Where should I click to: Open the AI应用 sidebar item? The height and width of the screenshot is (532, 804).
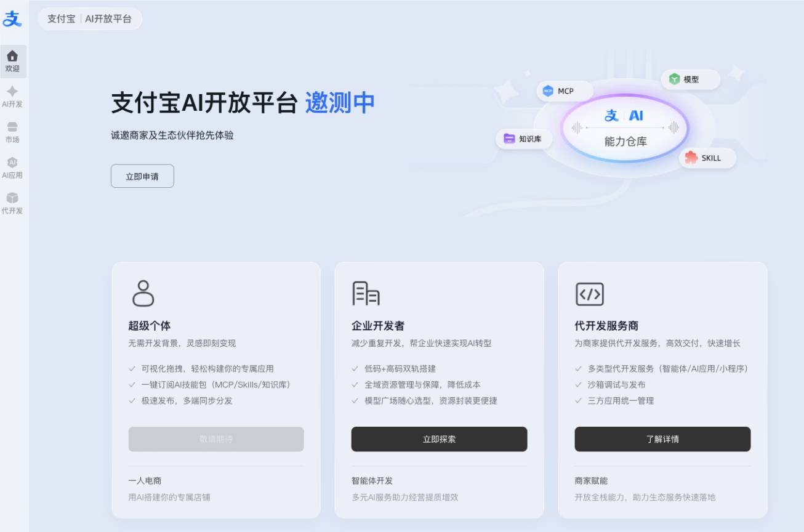pyautogui.click(x=12, y=168)
